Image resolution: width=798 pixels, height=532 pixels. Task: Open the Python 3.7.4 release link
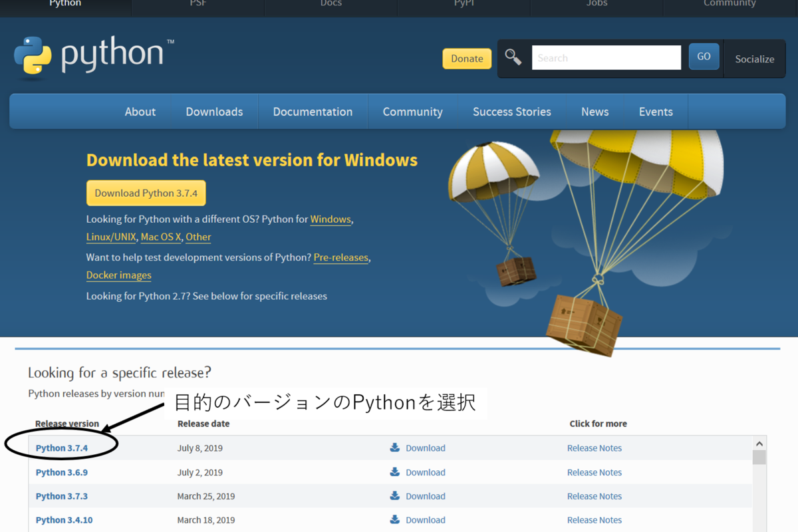(x=62, y=448)
